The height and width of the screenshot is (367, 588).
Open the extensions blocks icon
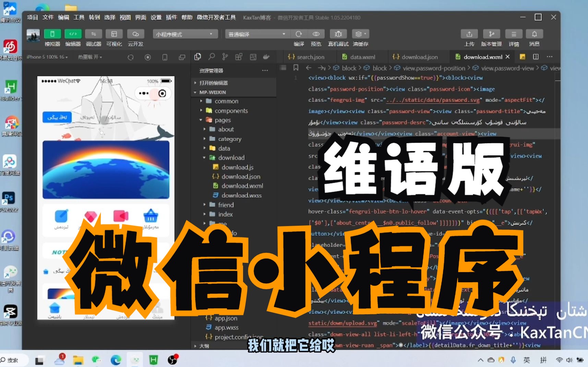click(239, 57)
